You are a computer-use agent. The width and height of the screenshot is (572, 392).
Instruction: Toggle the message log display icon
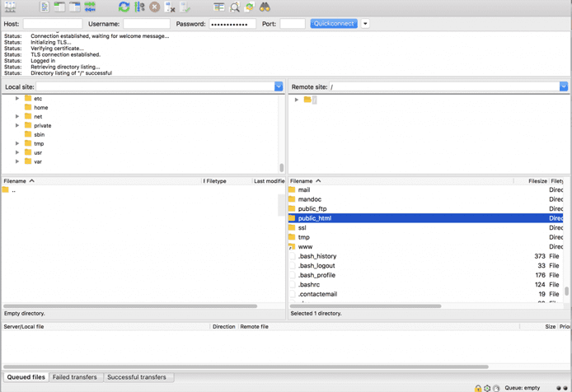(45, 7)
